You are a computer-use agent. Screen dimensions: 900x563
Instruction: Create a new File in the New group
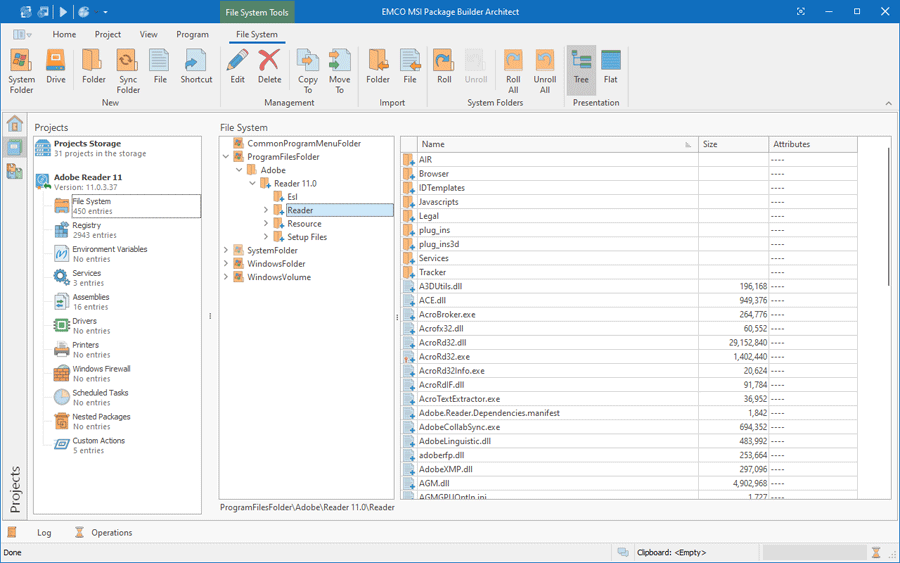point(160,67)
